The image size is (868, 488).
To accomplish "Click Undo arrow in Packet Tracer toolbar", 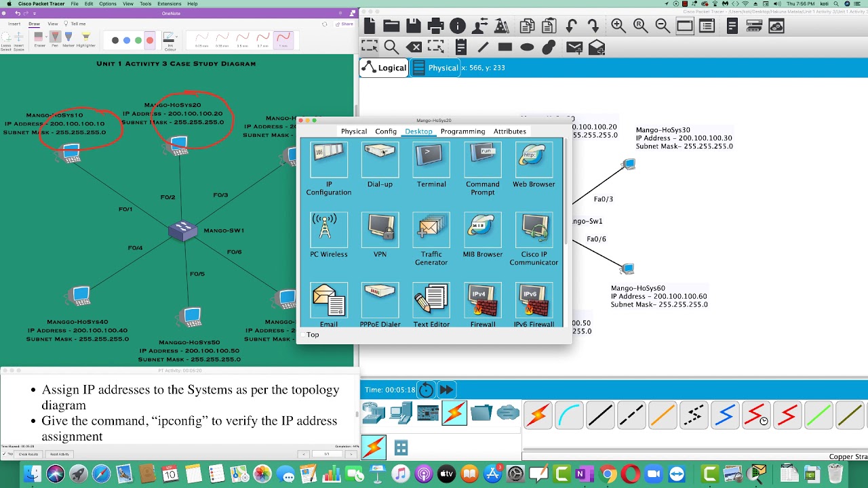I will point(571,26).
